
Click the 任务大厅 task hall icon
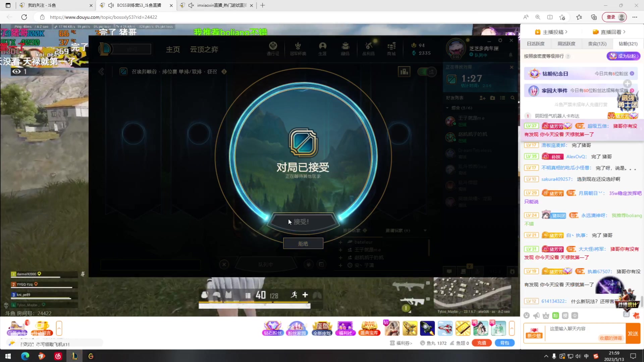coord(17,328)
